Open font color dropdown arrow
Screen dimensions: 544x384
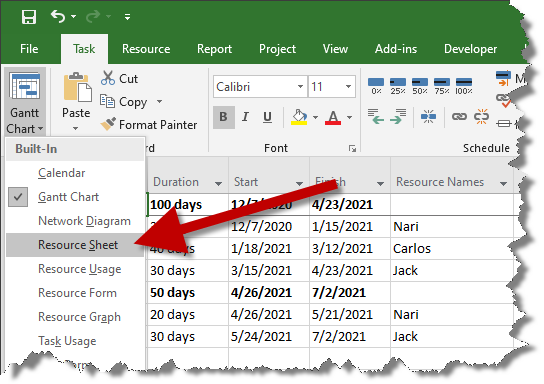tap(349, 117)
